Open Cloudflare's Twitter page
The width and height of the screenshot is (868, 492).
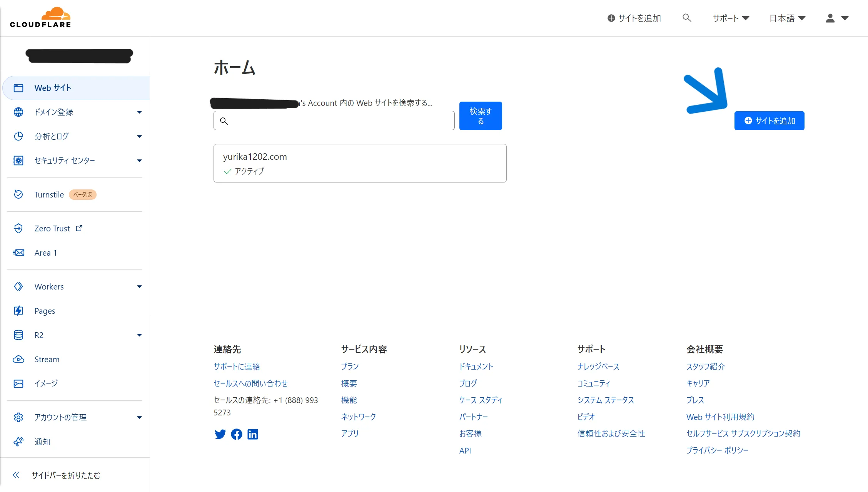[x=220, y=434]
